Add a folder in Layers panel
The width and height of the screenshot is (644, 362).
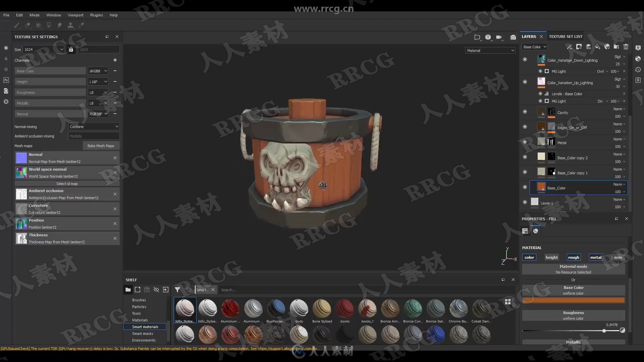point(616,47)
